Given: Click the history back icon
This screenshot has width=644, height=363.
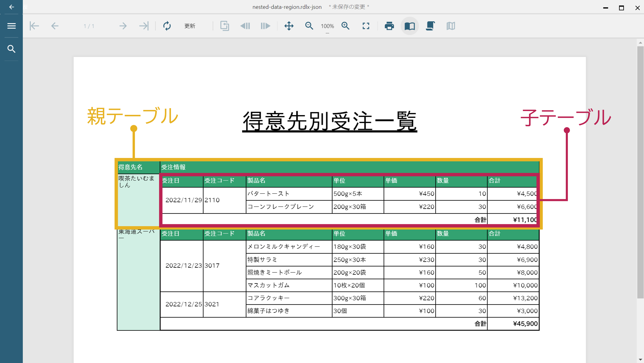Looking at the screenshot, I should point(245,26).
